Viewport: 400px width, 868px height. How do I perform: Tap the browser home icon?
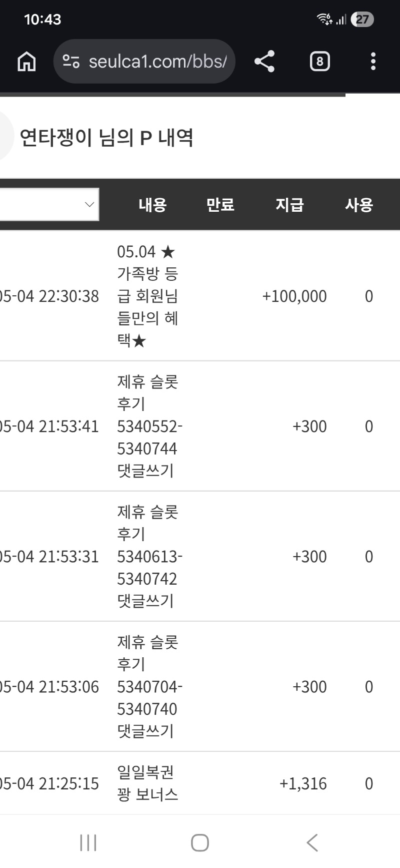[26, 62]
